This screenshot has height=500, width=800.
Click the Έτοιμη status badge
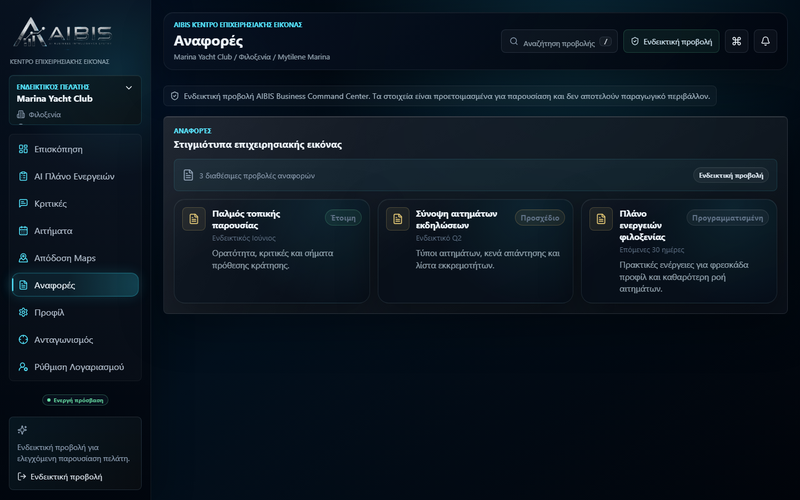click(x=343, y=218)
